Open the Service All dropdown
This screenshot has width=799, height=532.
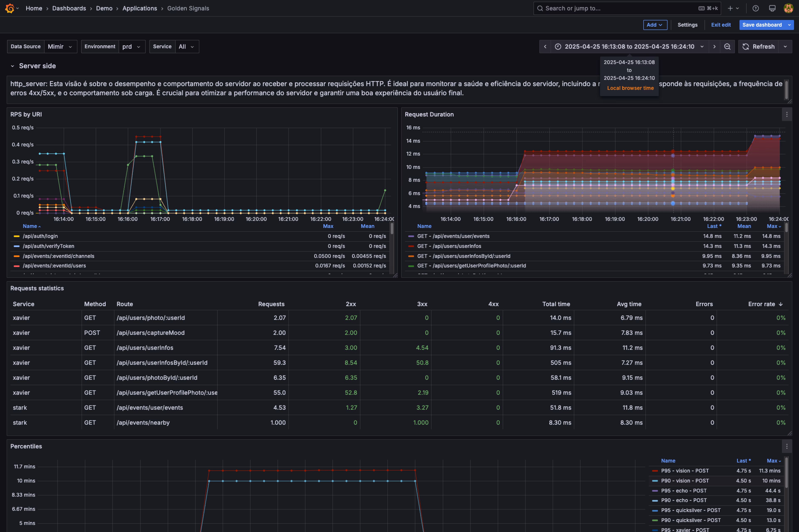tap(186, 46)
